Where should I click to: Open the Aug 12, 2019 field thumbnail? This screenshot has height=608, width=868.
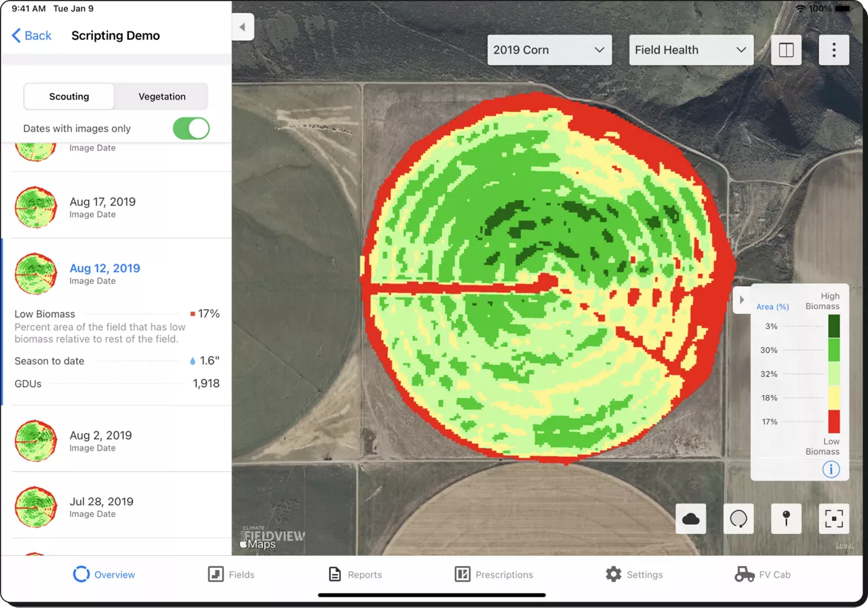36,273
